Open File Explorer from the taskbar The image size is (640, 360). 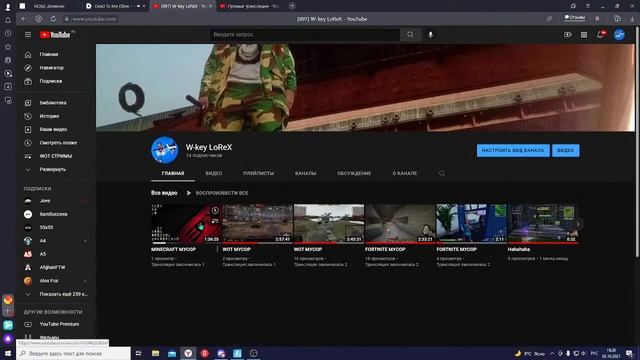pyautogui.click(x=156, y=353)
